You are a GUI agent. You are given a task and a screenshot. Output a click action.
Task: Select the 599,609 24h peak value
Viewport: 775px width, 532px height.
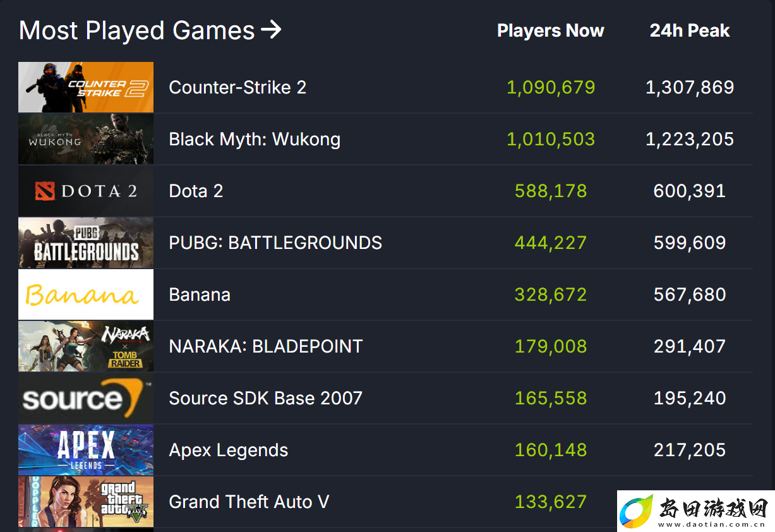click(x=690, y=243)
